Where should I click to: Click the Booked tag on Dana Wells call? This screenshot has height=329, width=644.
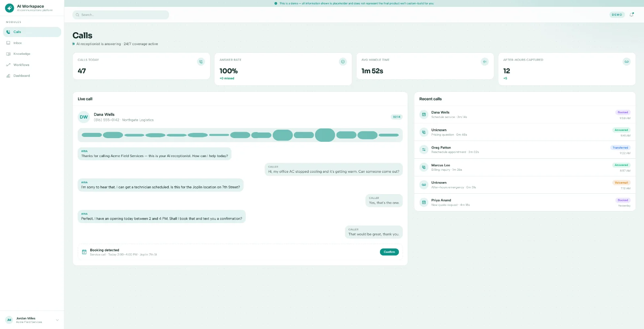point(623,112)
